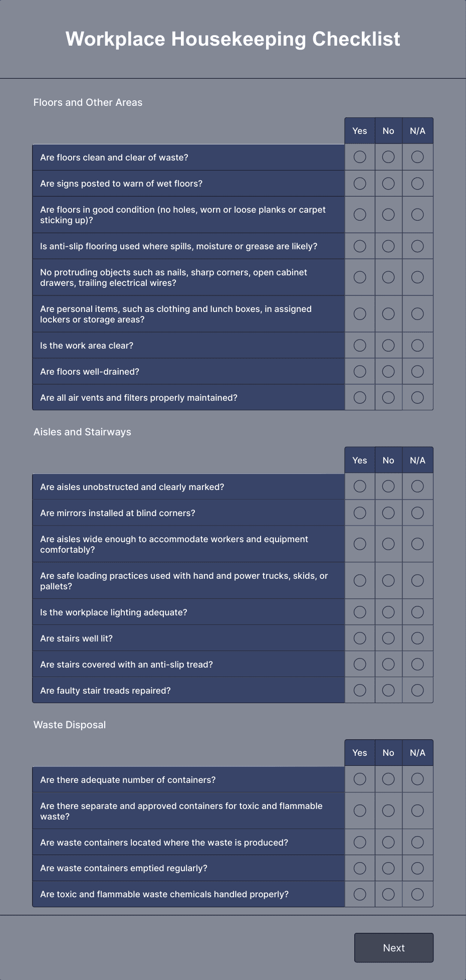Choose Yes for faulty stair treads repaired
The width and height of the screenshot is (466, 980).
pyautogui.click(x=359, y=690)
